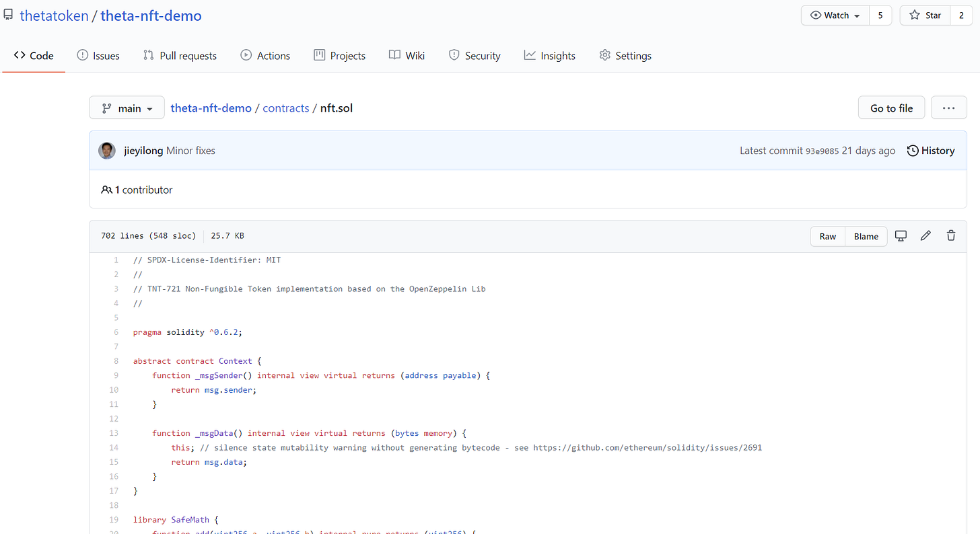The image size is (980, 534).
Task: Open the Watch dropdown button
Action: [x=835, y=15]
